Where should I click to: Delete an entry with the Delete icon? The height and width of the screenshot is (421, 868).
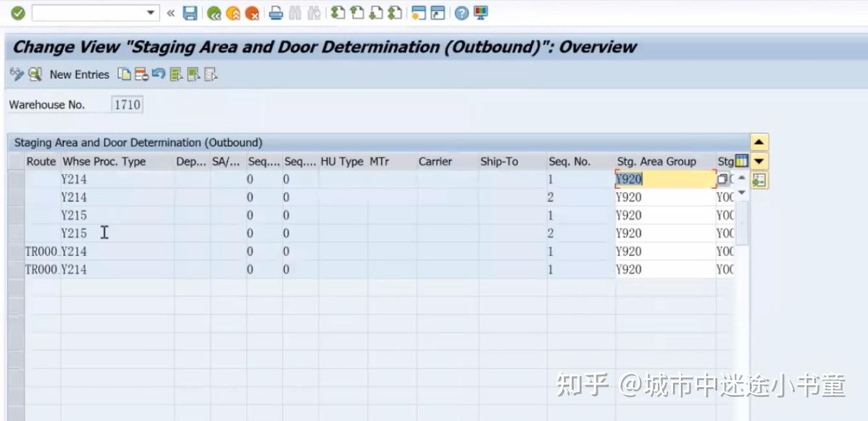[141, 74]
